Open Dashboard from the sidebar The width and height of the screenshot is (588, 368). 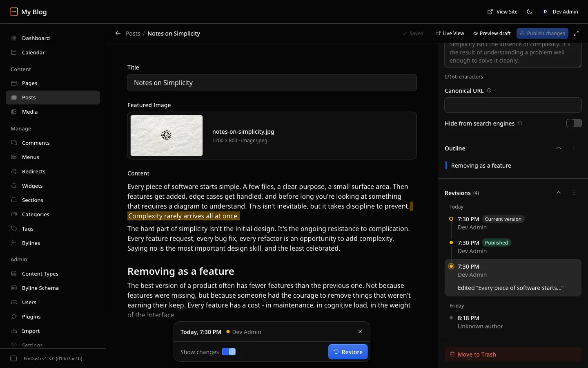pyautogui.click(x=53, y=38)
